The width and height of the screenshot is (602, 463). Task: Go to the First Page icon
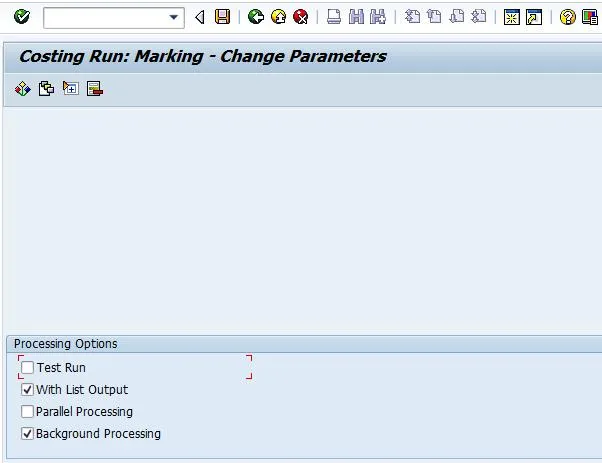pyautogui.click(x=412, y=17)
